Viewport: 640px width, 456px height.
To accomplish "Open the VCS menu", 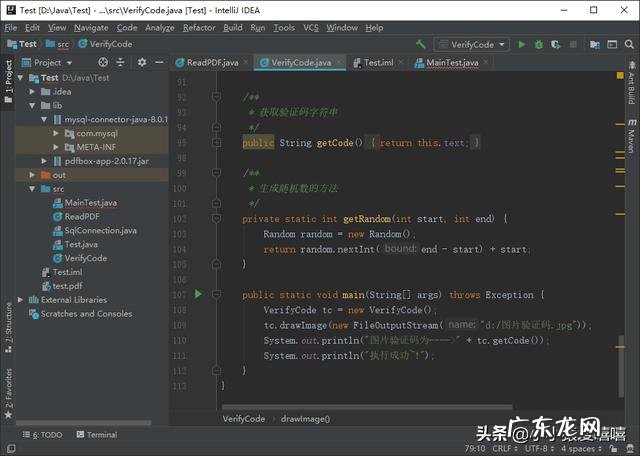I will (x=311, y=28).
